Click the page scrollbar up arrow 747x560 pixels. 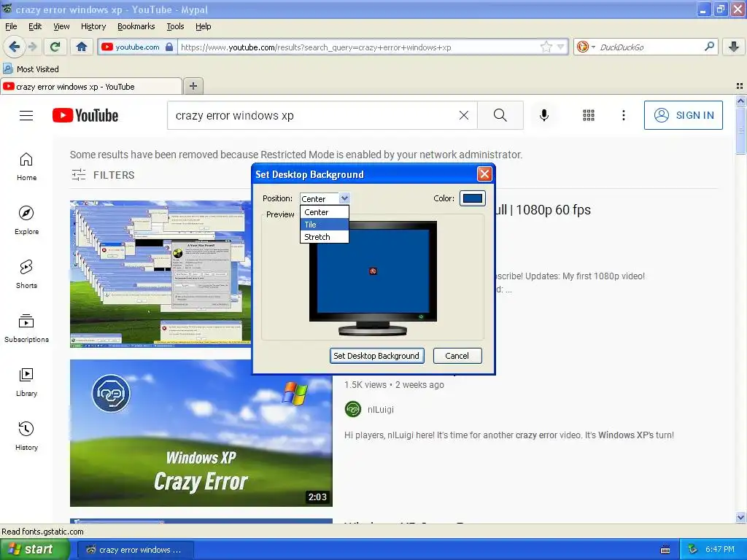(x=740, y=101)
